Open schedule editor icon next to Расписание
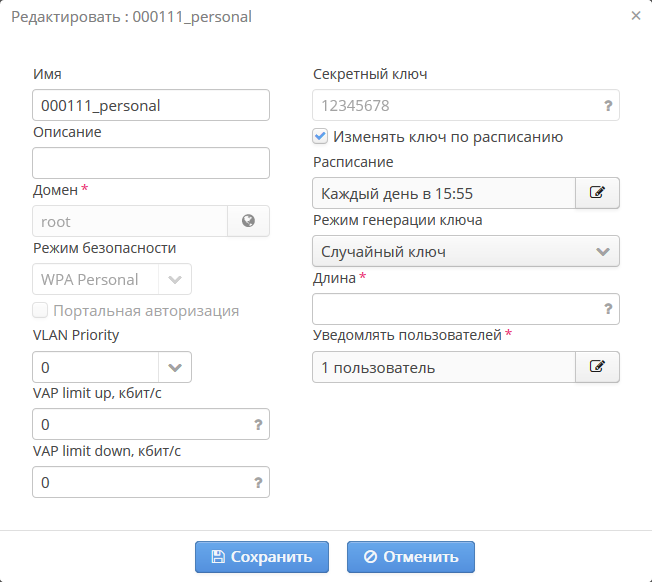Viewport: 652px width, 582px height. (597, 193)
